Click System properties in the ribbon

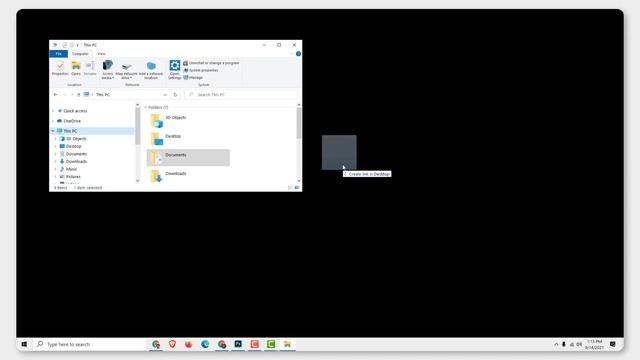pyautogui.click(x=201, y=70)
